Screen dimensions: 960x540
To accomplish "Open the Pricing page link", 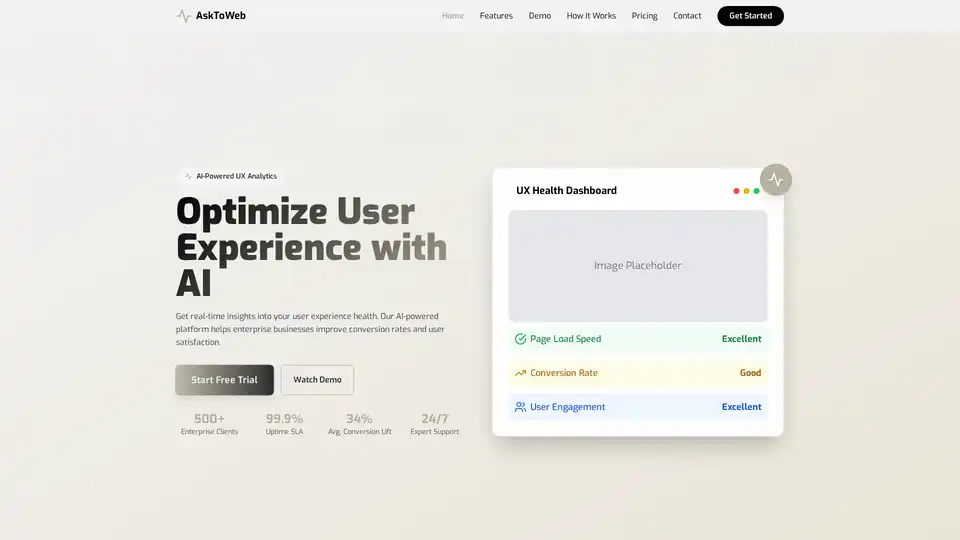I will click(645, 16).
